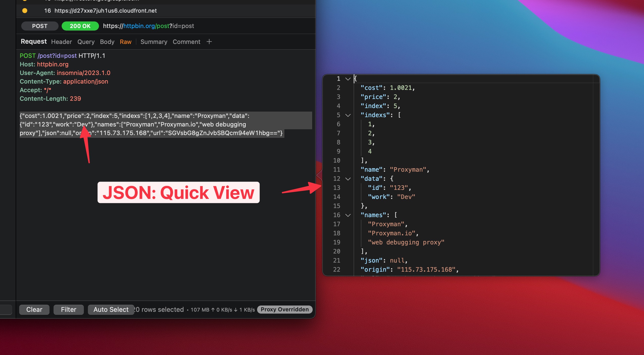Collapse the "names" array on line 16

(348, 215)
